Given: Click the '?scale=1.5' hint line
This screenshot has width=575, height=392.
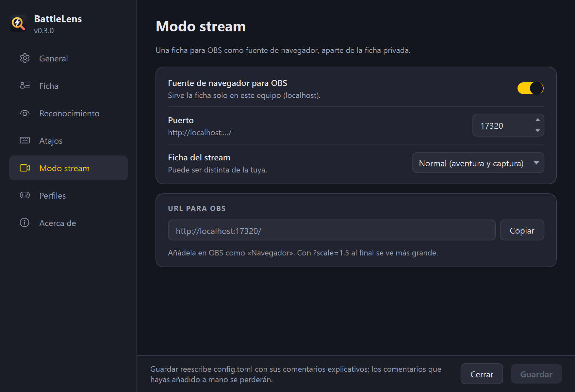Looking at the screenshot, I should point(303,253).
